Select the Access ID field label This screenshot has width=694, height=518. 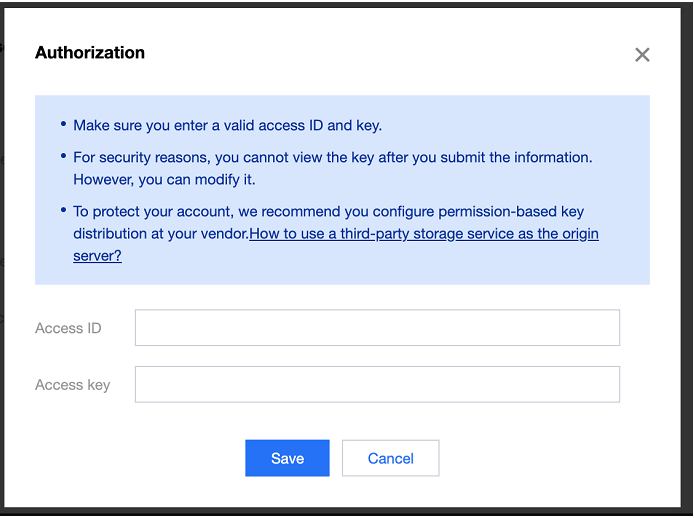point(68,328)
